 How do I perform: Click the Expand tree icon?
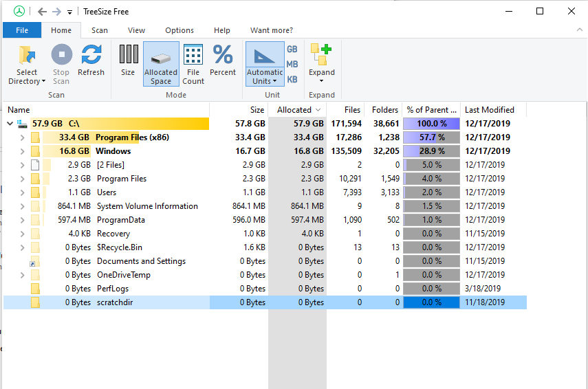(321, 55)
